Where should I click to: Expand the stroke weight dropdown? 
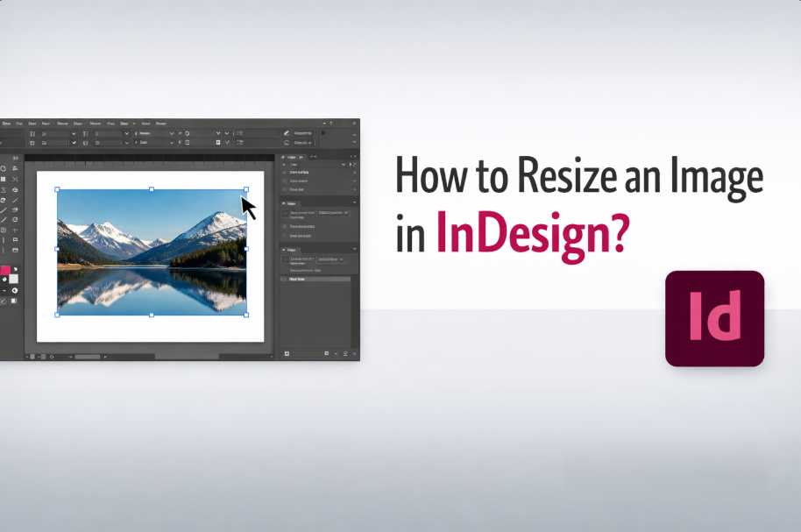[172, 134]
